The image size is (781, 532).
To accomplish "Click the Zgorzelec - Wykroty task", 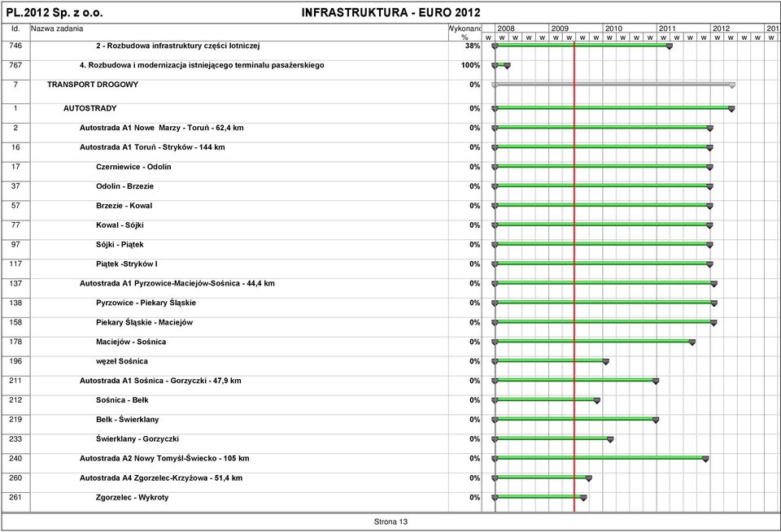I will [132, 497].
